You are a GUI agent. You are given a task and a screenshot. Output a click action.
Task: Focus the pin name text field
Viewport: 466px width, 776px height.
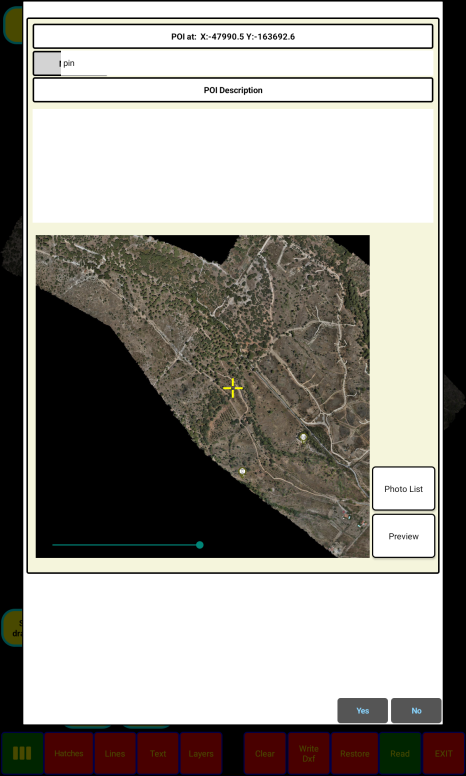click(x=84, y=64)
